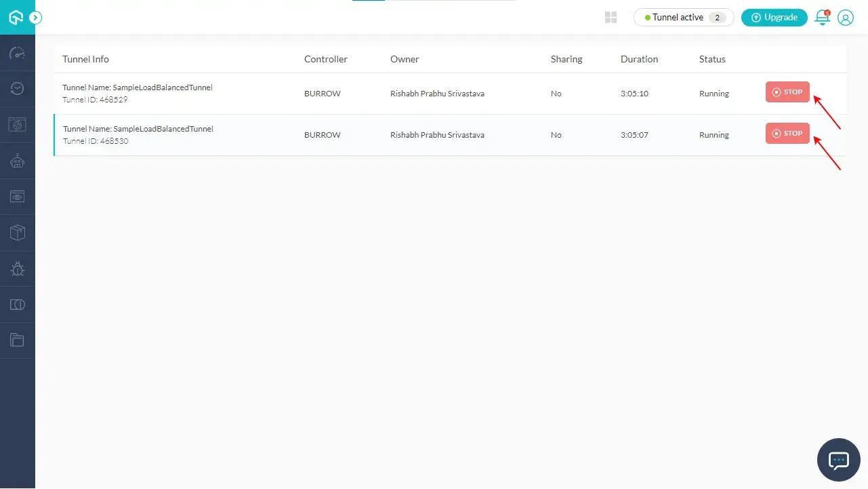Open the Real Time Testing clock icon

coord(18,89)
